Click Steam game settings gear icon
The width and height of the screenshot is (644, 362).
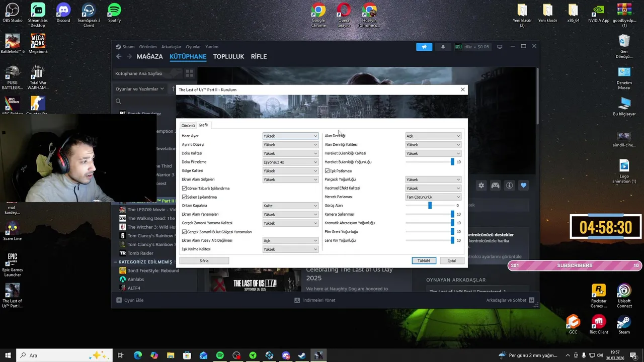click(x=481, y=186)
